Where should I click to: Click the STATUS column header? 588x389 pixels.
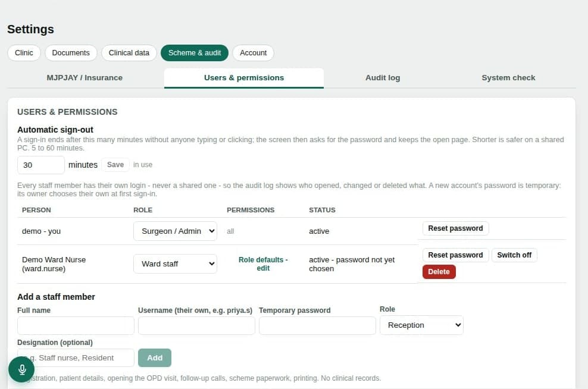pyautogui.click(x=322, y=210)
